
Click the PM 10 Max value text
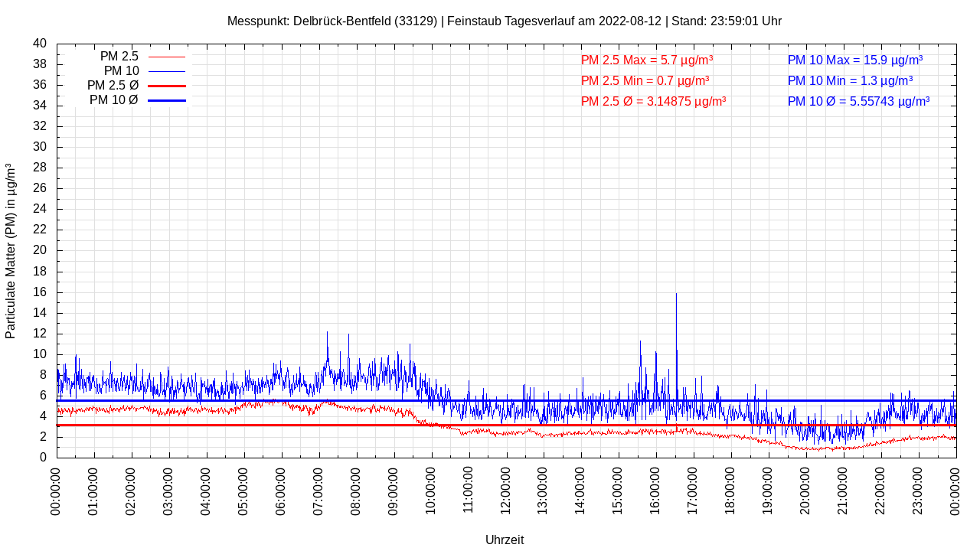tap(855, 60)
